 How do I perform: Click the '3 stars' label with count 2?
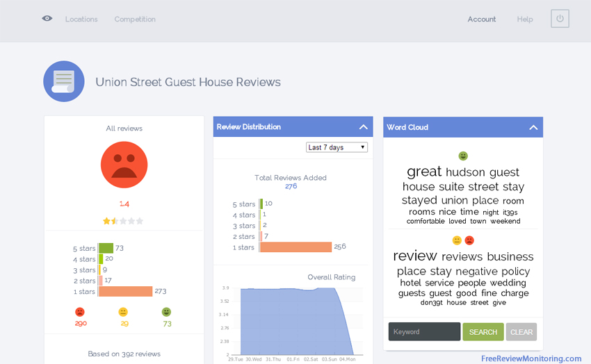(244, 226)
